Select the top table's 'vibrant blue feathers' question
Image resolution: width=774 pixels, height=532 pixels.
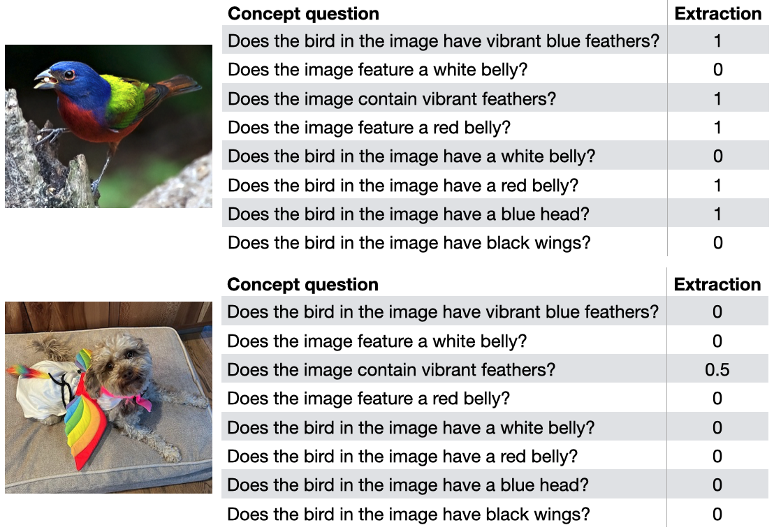coord(444,41)
